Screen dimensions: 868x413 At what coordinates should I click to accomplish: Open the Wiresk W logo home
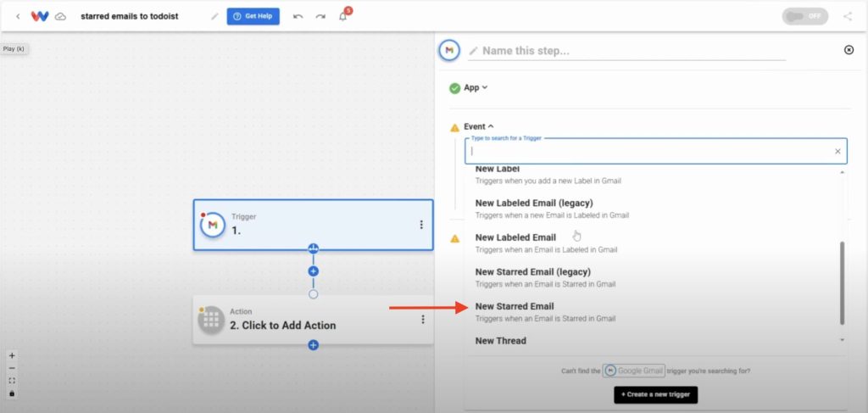click(x=39, y=16)
